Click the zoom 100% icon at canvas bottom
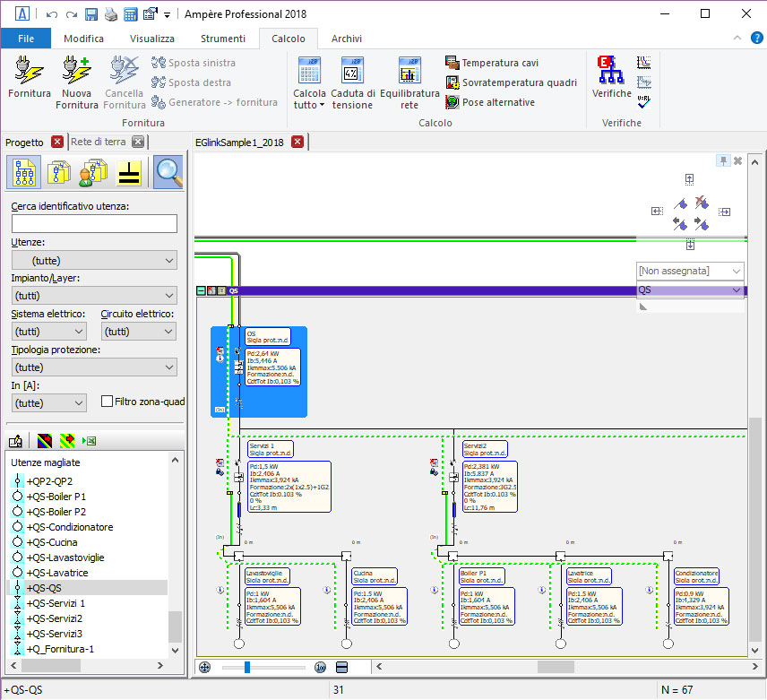This screenshot has width=767, height=700. 321,667
